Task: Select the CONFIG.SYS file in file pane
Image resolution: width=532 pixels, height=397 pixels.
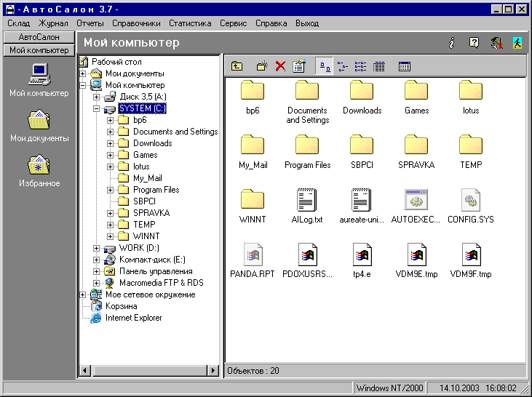Action: pos(469,206)
